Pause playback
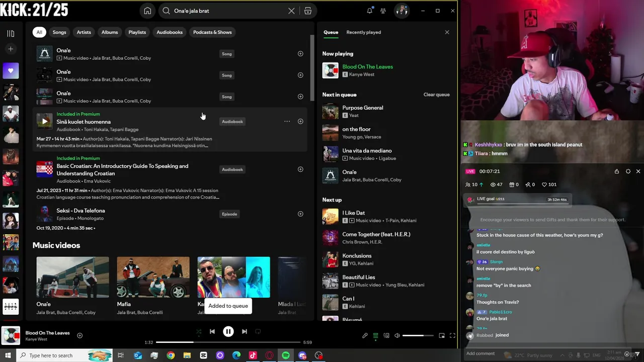This screenshot has height=362, width=644. pos(228,332)
